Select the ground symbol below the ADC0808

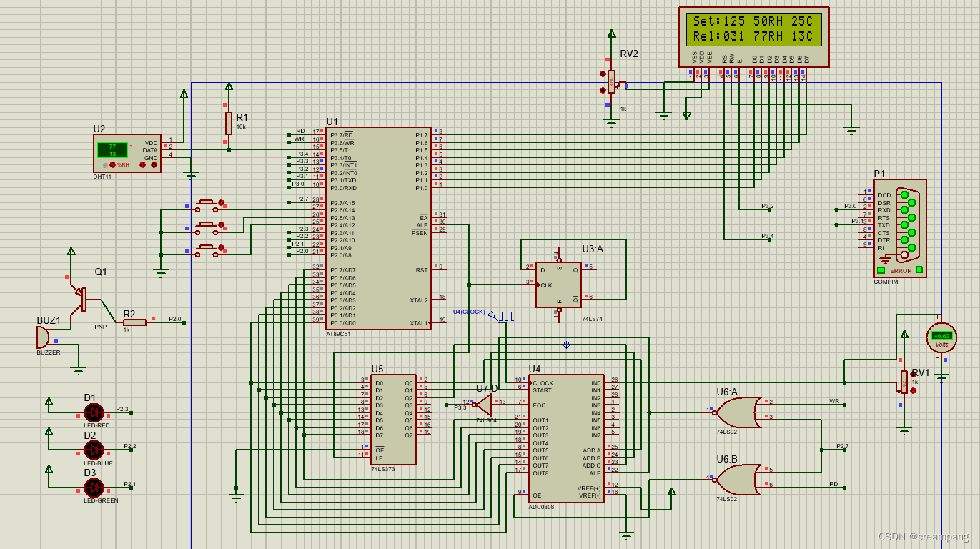[627, 535]
